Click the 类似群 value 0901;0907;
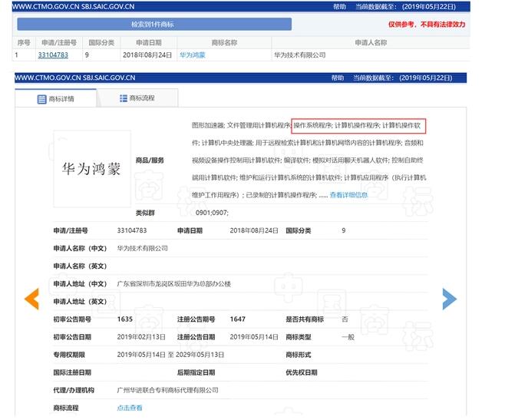515x420 pixels. click(x=212, y=213)
